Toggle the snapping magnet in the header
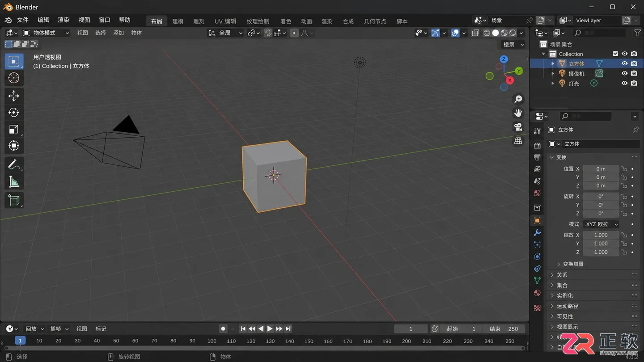This screenshot has width=644, height=362. coord(268,33)
